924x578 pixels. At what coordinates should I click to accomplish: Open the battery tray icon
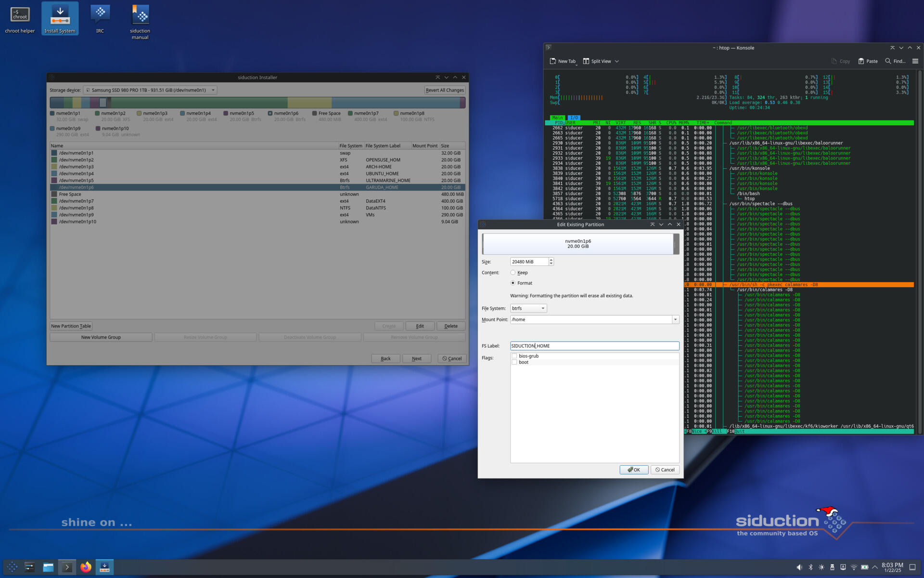(x=865, y=567)
